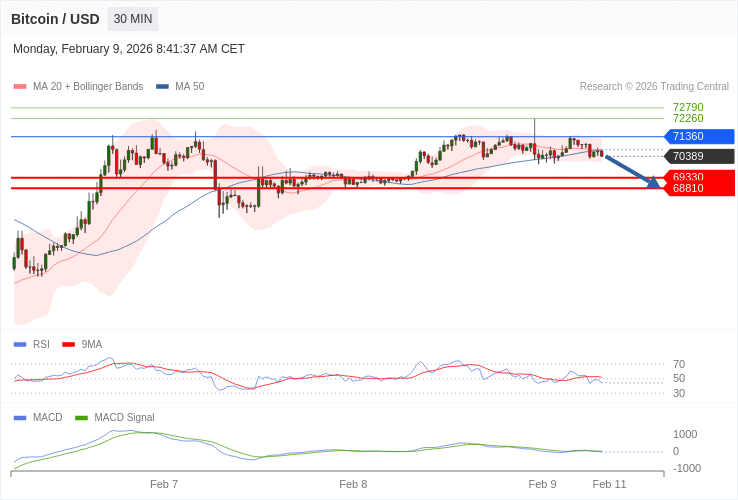Viewport: 738px width, 500px height.
Task: Click the 9MA red legend swatch
Action: click(68, 344)
